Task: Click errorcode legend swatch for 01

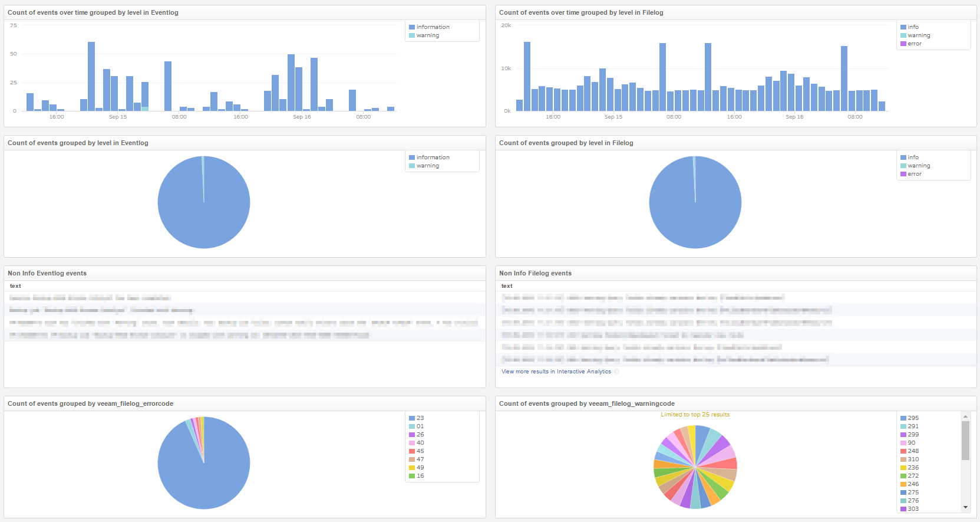Action: (412, 426)
